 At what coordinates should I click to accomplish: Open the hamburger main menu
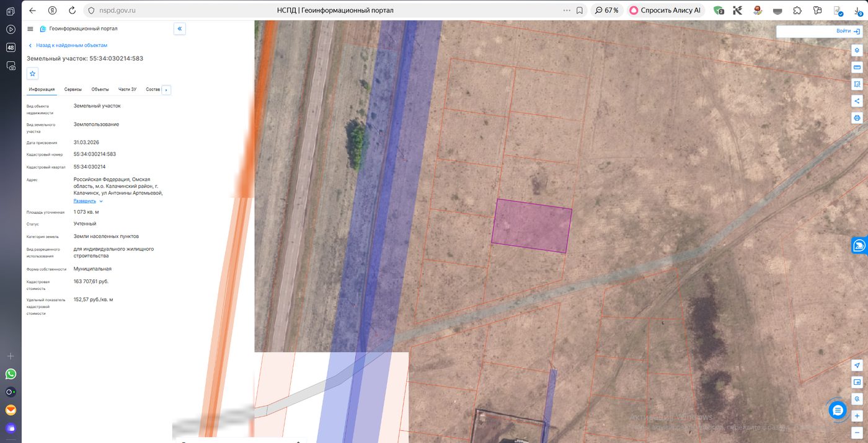(x=30, y=29)
